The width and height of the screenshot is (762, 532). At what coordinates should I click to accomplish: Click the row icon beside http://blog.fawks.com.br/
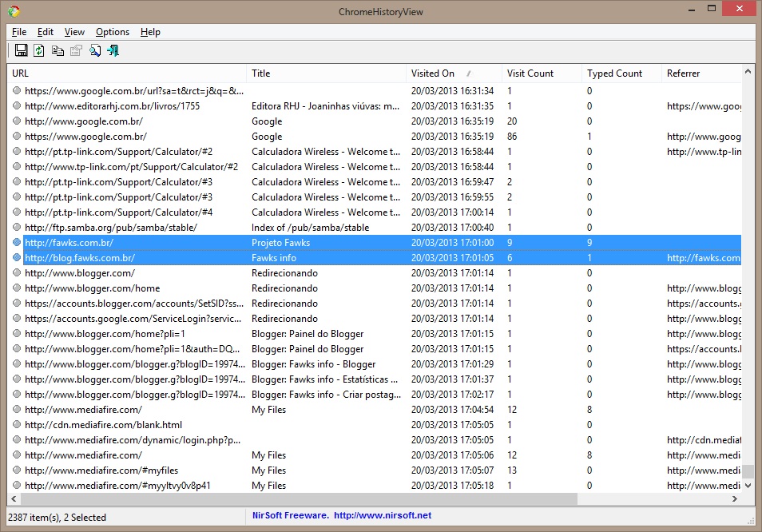tap(17, 257)
